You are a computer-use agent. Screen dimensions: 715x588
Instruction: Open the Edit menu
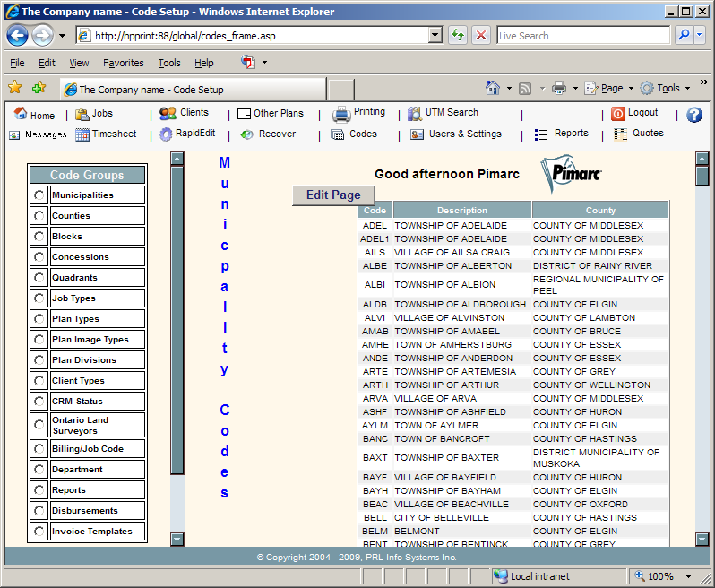tap(47, 63)
